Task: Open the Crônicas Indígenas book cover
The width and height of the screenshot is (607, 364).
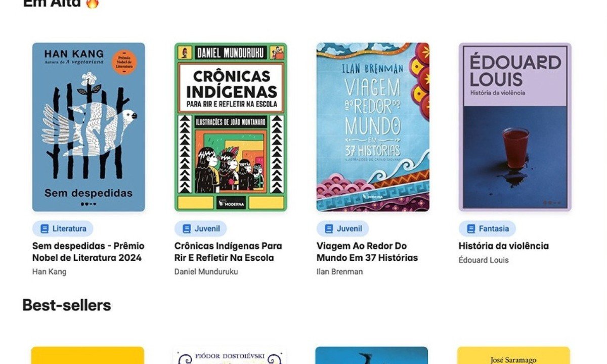Action: [x=231, y=127]
